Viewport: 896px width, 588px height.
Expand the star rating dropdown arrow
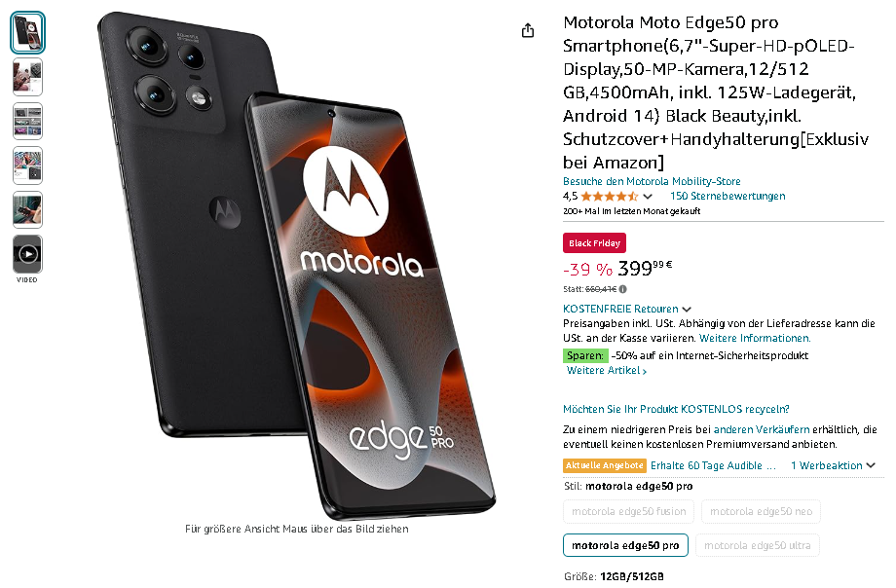click(x=648, y=197)
